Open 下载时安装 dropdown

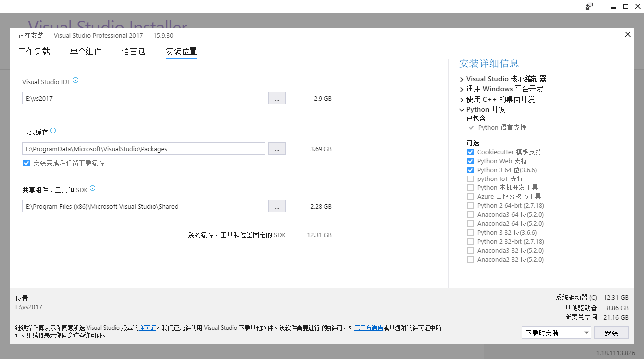point(556,333)
